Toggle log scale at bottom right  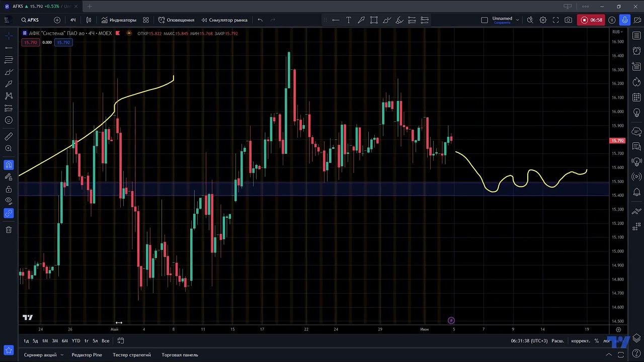tap(606, 341)
